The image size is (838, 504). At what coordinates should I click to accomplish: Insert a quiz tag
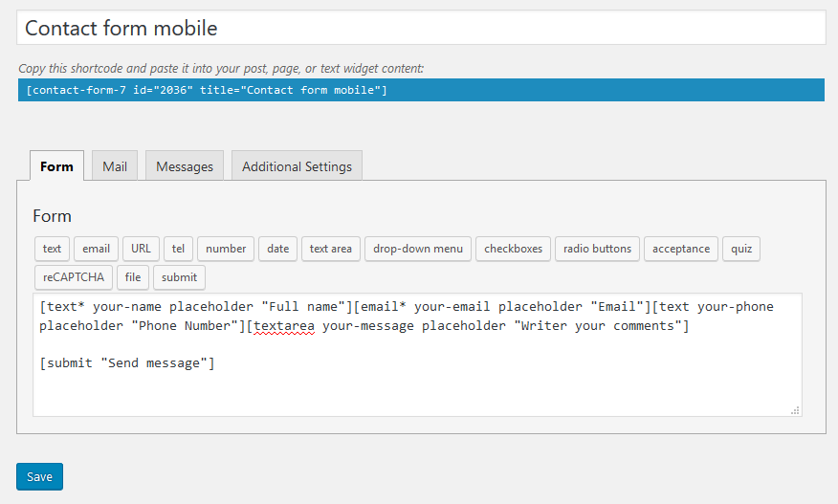pos(741,249)
